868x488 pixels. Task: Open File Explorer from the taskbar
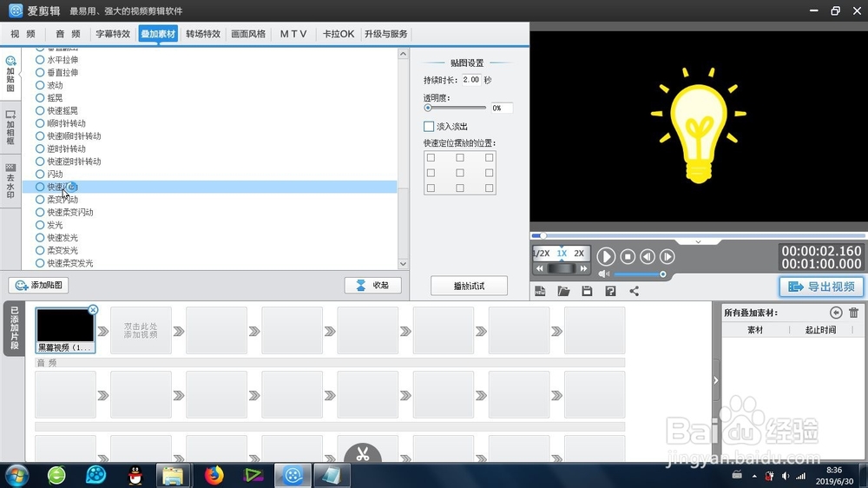[173, 475]
